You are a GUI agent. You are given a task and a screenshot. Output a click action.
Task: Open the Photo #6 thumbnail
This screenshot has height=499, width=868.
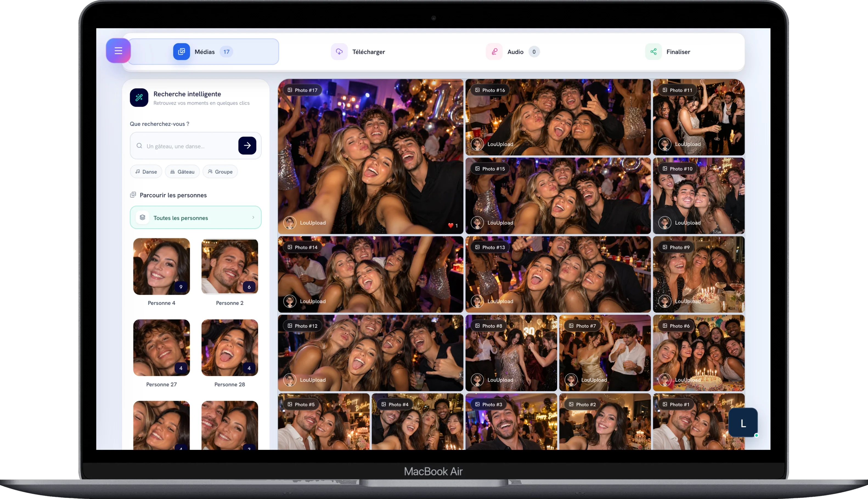point(699,353)
